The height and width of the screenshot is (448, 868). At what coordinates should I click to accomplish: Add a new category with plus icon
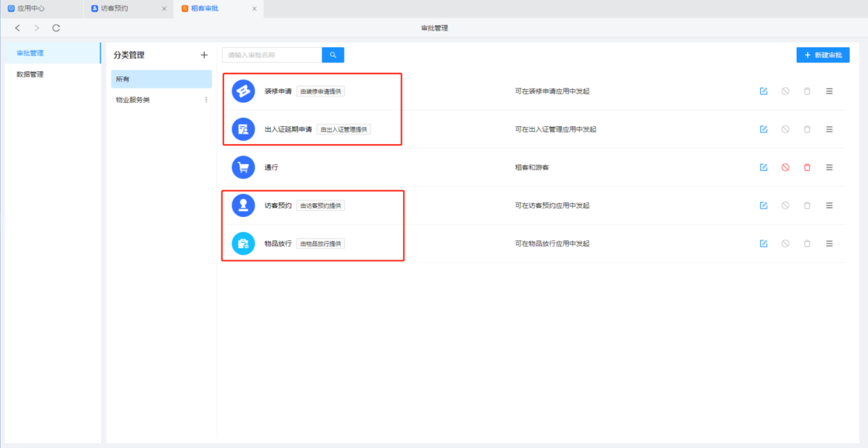click(204, 55)
